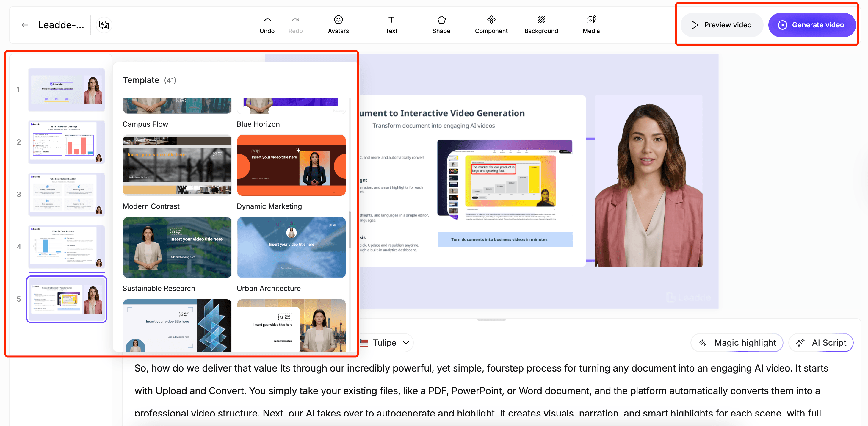Choose the Dynamic Marketing template

point(291,165)
